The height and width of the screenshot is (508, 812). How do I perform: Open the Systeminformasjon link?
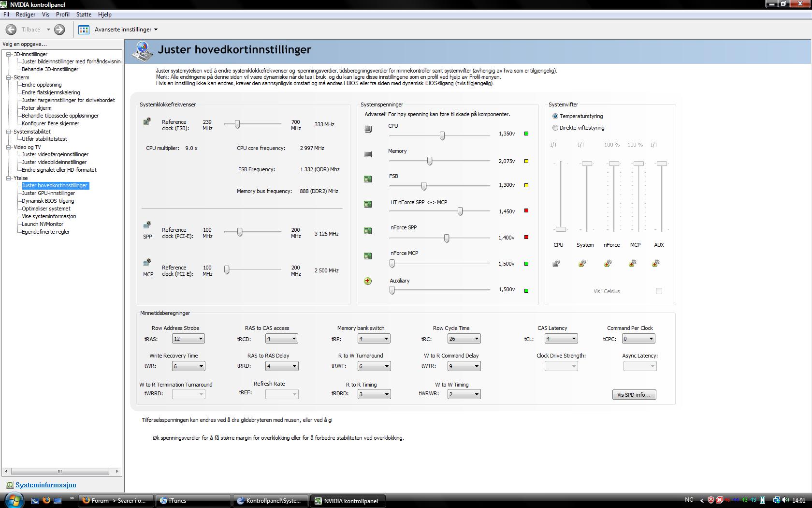[46, 485]
